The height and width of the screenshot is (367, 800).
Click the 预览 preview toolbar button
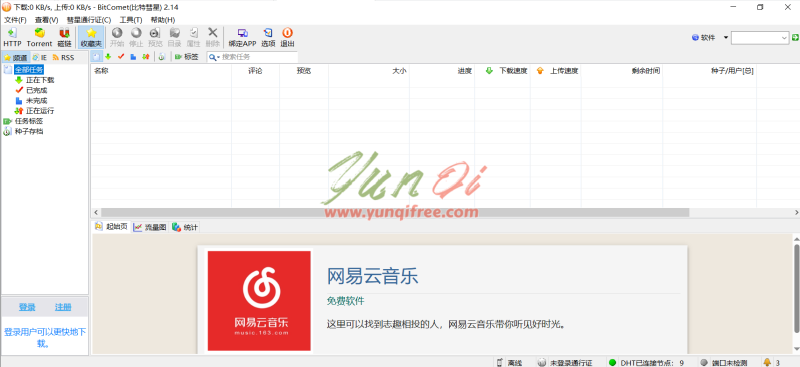tap(155, 38)
